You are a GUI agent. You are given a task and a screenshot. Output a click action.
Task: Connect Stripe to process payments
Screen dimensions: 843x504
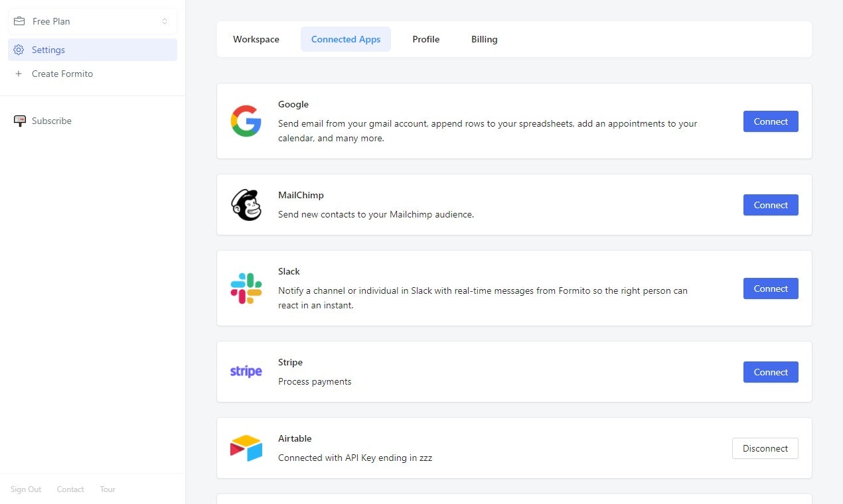click(x=770, y=372)
